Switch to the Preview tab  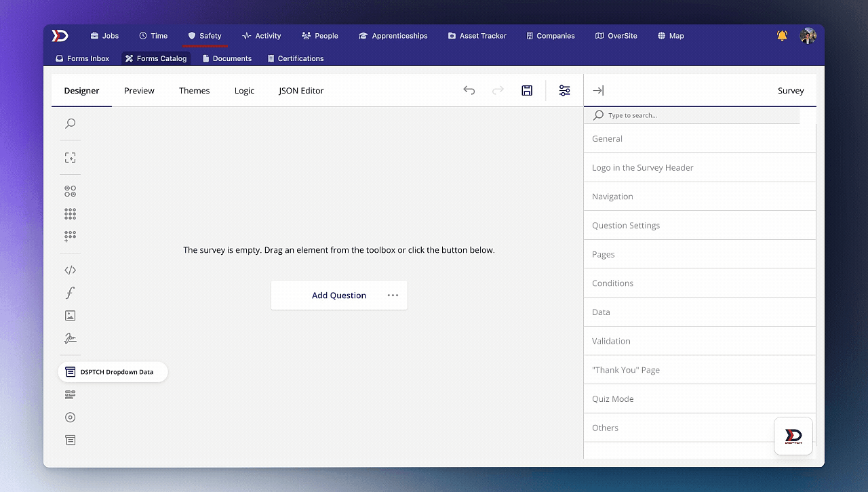click(139, 90)
